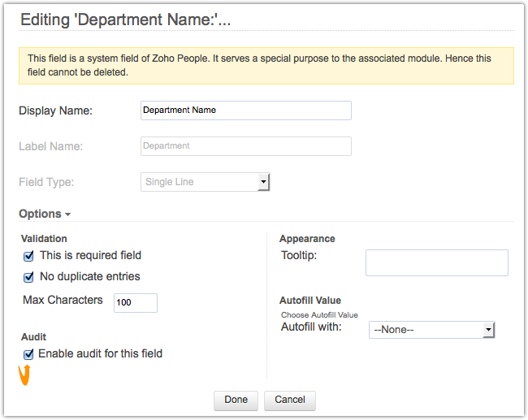Click the Options collapse triangle icon
The image size is (528, 420).
tap(67, 214)
